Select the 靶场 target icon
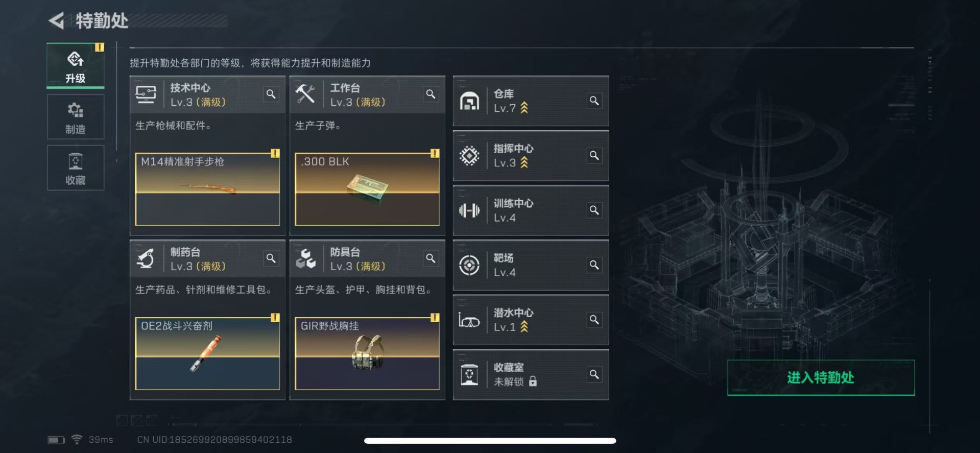 coord(469,265)
